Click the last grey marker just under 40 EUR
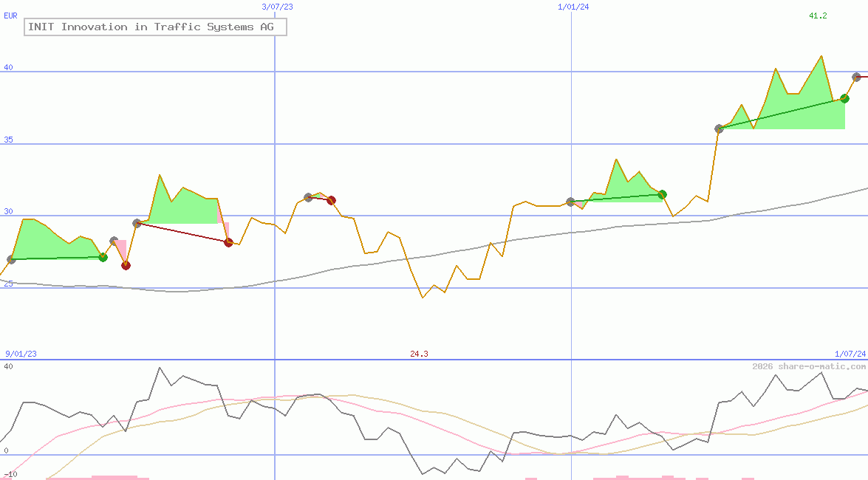 [x=856, y=77]
